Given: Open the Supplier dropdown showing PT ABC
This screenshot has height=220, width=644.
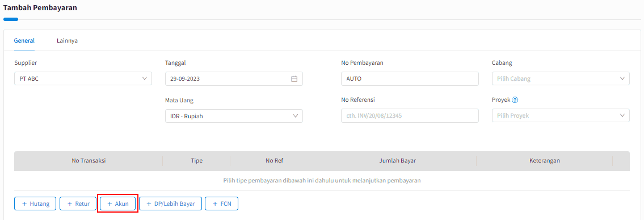Looking at the screenshot, I should (83, 78).
